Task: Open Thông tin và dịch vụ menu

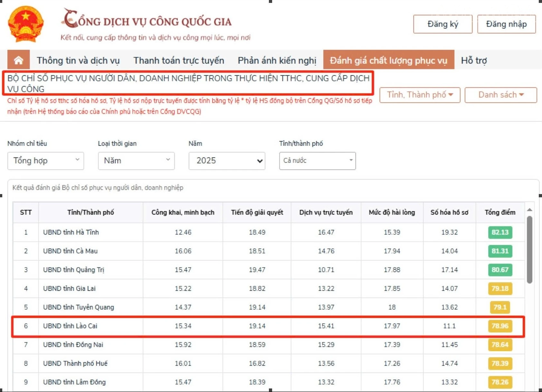Action: [78, 60]
